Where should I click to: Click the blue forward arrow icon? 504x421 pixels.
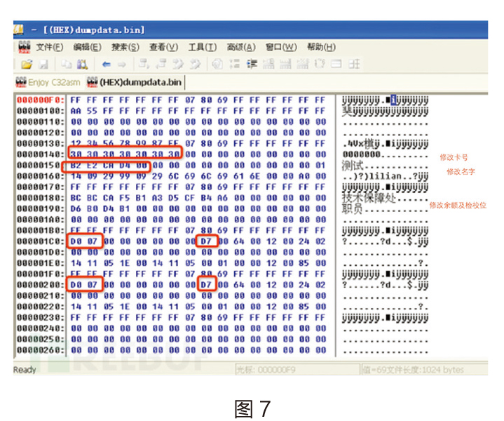point(121,64)
